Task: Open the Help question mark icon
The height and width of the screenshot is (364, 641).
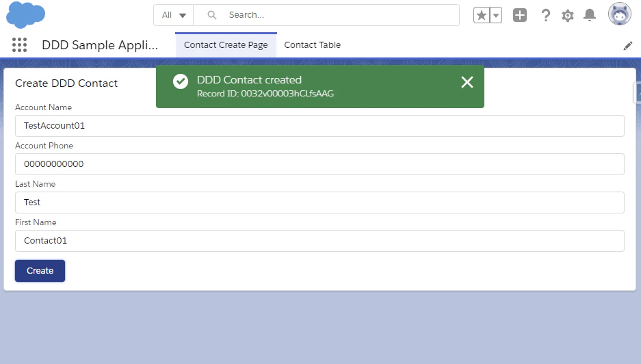Action: 545,15
